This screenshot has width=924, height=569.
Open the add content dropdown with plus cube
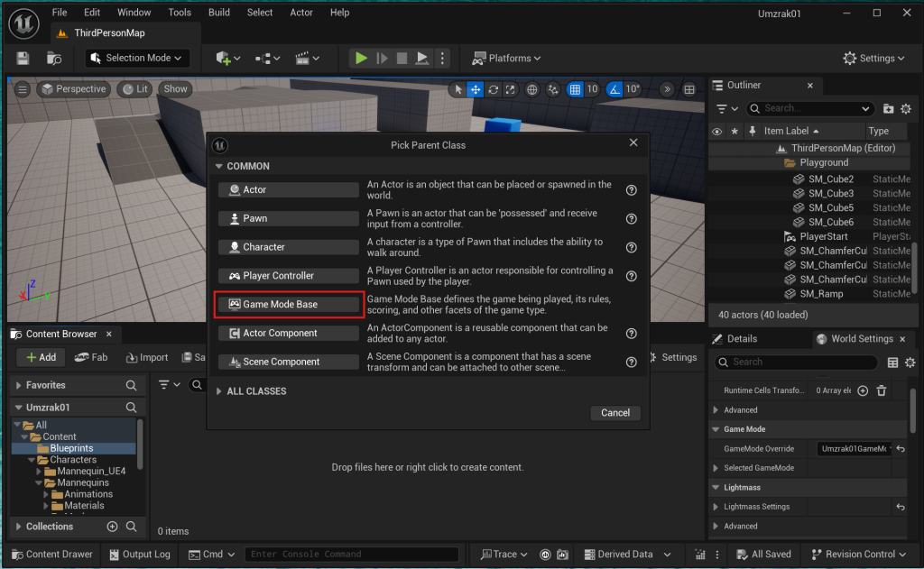228,59
